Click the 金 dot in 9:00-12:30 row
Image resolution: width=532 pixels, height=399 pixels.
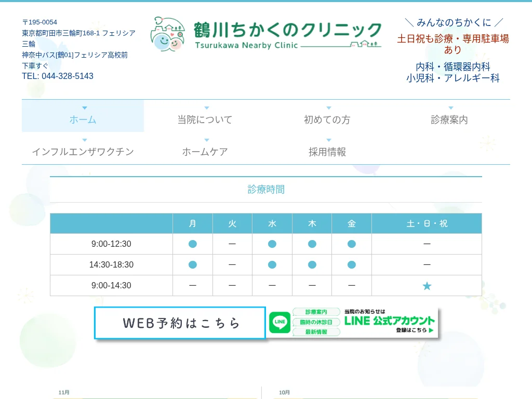[352, 244]
